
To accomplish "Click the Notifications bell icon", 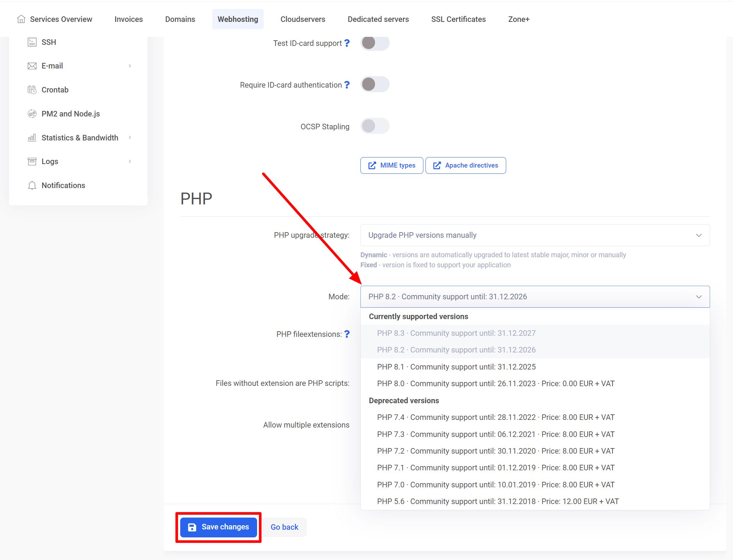I will point(32,185).
